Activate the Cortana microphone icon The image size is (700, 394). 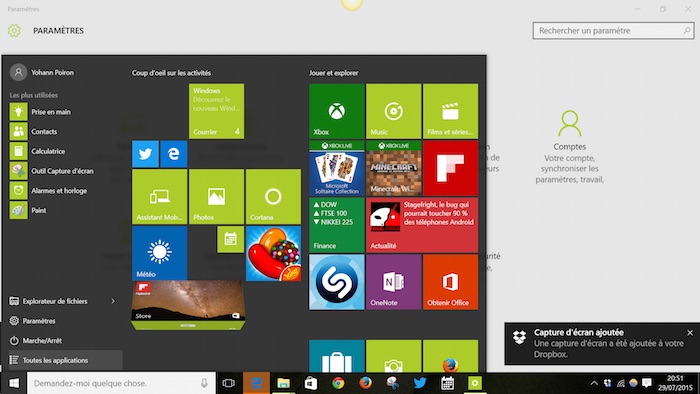204,383
